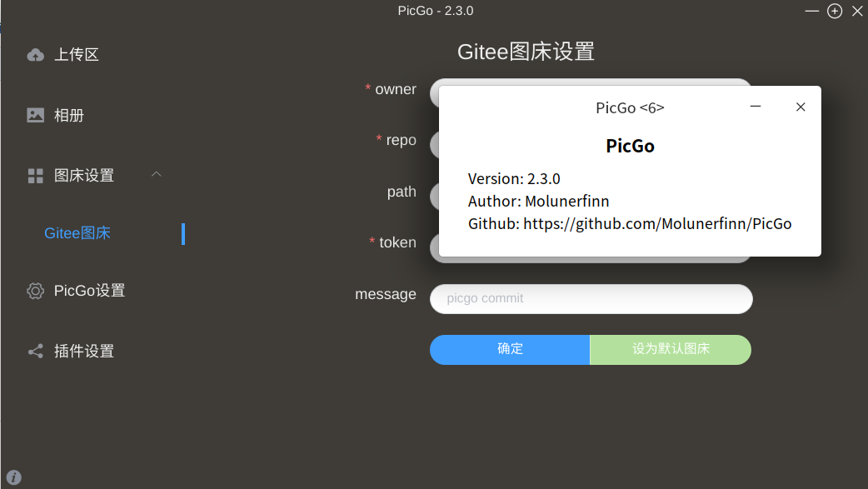
Task: Click the GitHub URL in about dialog
Action: pos(657,223)
